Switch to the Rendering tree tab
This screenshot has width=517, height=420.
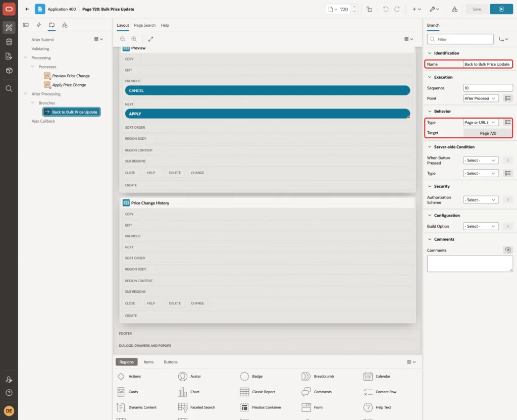click(26, 25)
